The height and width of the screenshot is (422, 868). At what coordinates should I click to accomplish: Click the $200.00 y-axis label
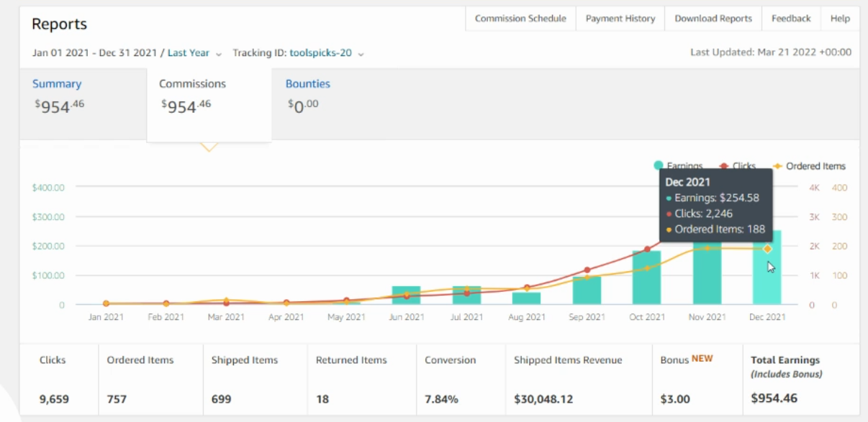[x=49, y=247]
